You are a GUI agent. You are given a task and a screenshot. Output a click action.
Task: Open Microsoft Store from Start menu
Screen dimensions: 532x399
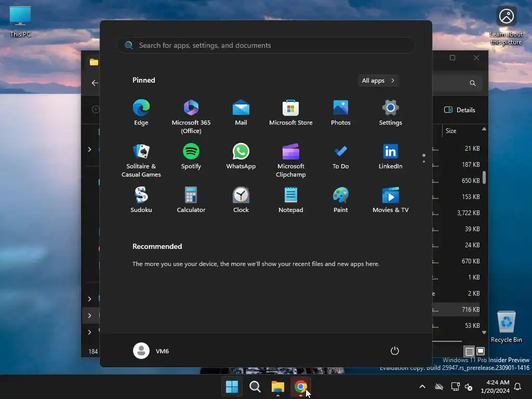(291, 113)
